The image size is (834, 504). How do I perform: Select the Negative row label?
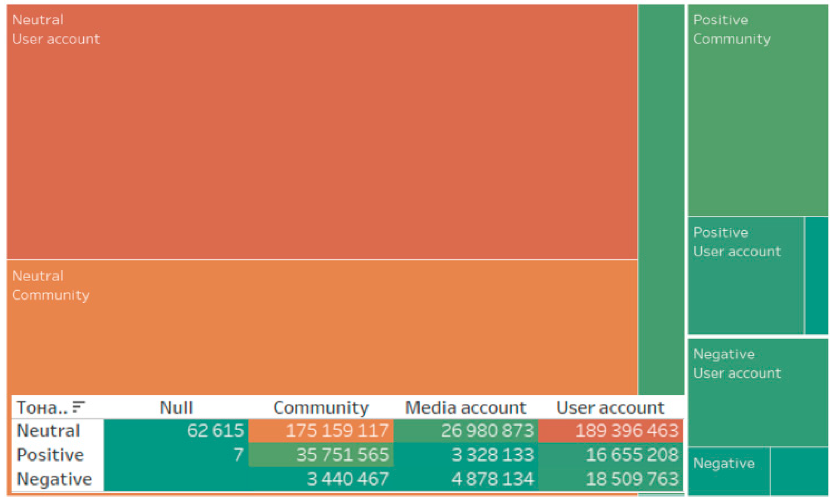(54, 479)
